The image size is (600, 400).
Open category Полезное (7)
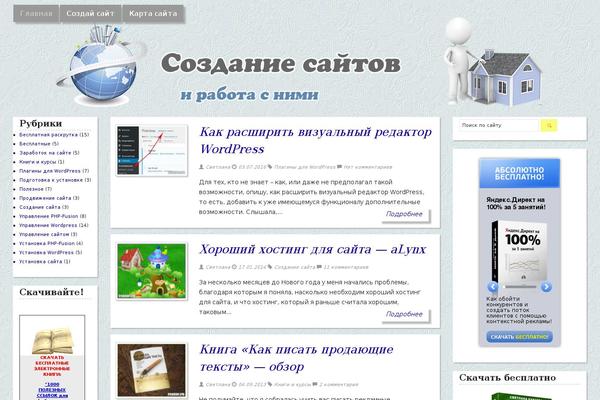[36, 189]
